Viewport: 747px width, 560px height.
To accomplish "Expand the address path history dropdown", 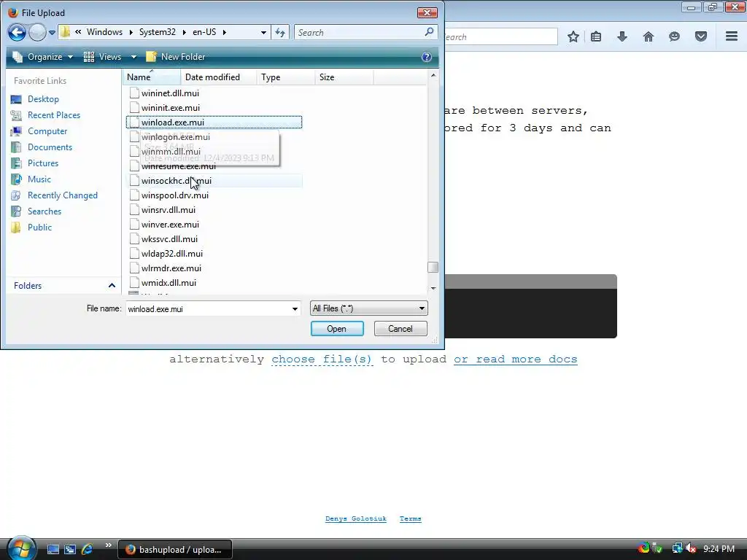I will 263,32.
